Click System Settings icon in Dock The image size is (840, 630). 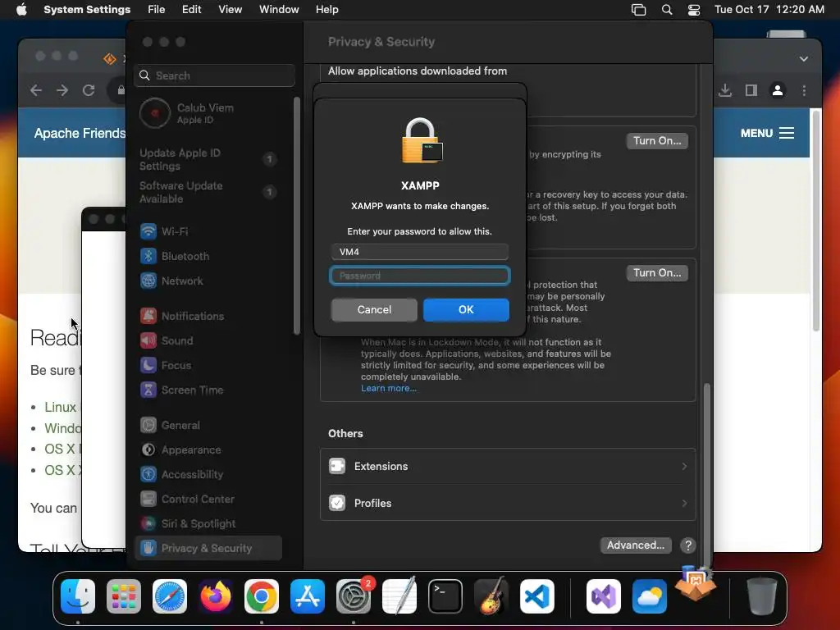tap(354, 596)
